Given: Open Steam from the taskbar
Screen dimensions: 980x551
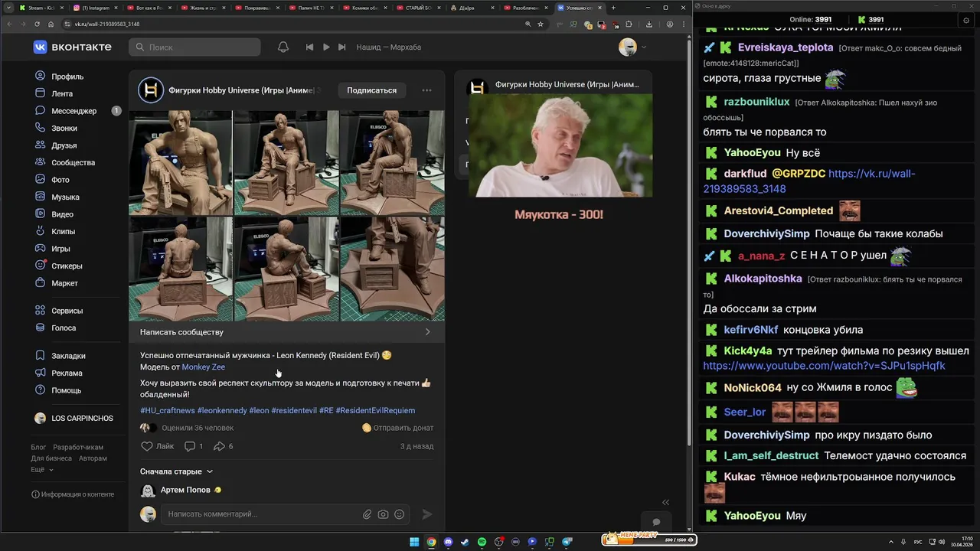Looking at the screenshot, I should click(x=465, y=542).
